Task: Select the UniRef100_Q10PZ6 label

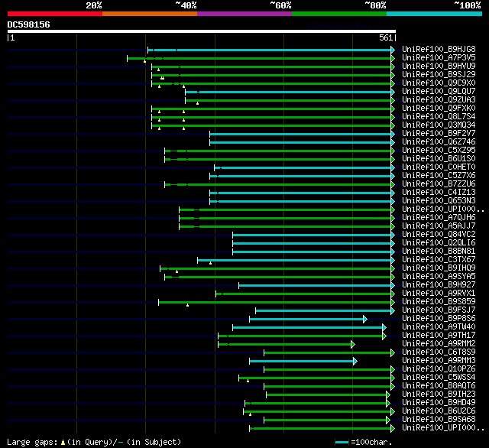Action: click(439, 369)
